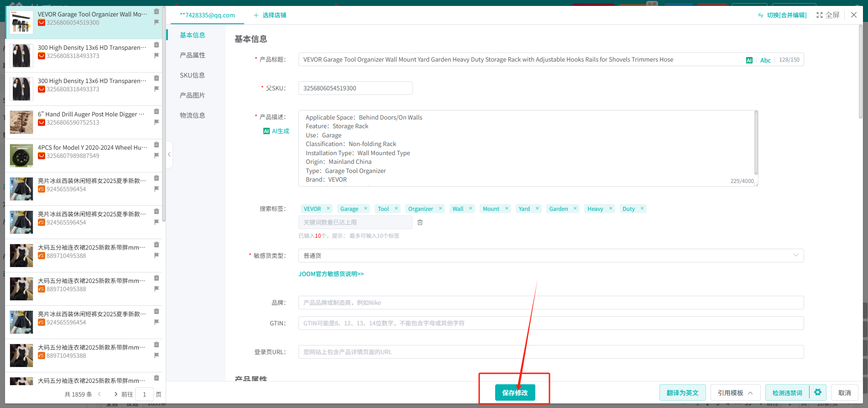Close the edit dialog

coord(854,15)
